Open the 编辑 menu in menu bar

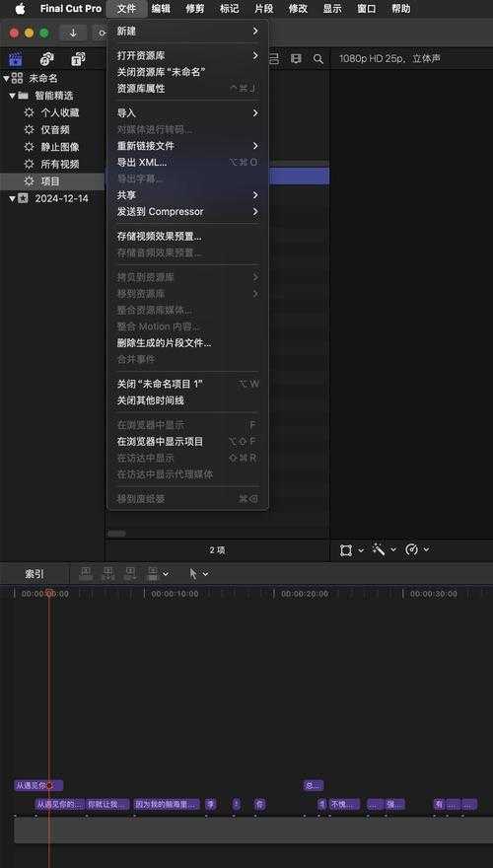[161, 9]
